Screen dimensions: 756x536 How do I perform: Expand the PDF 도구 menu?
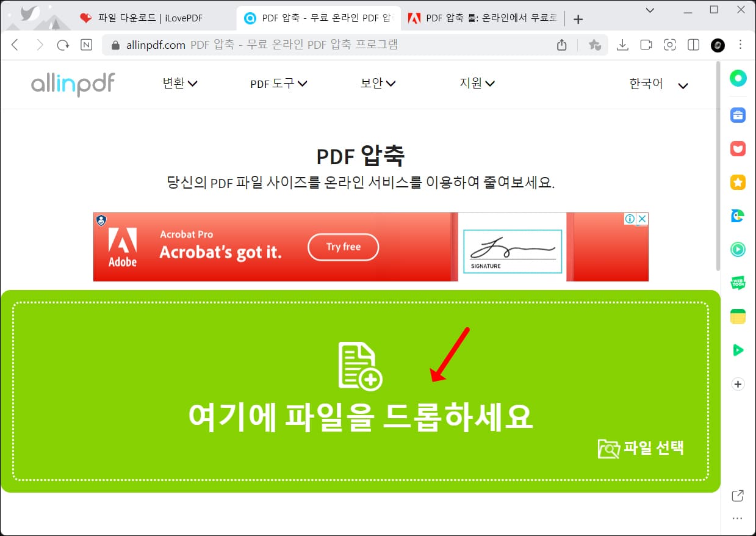point(278,83)
